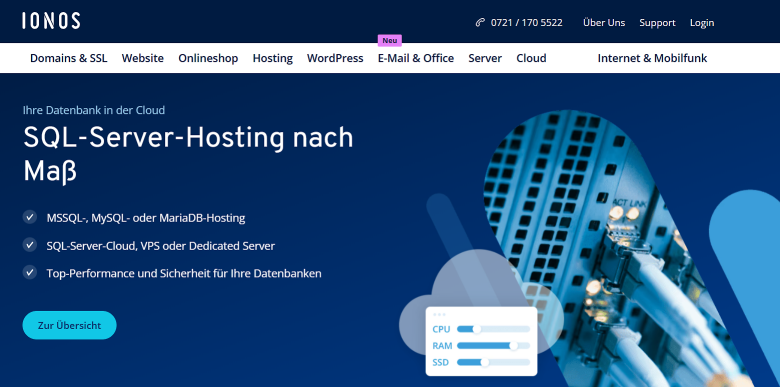
Task: Click text Top-Performance und Sicherheit für Ihre Datenbanken
Action: pos(184,273)
